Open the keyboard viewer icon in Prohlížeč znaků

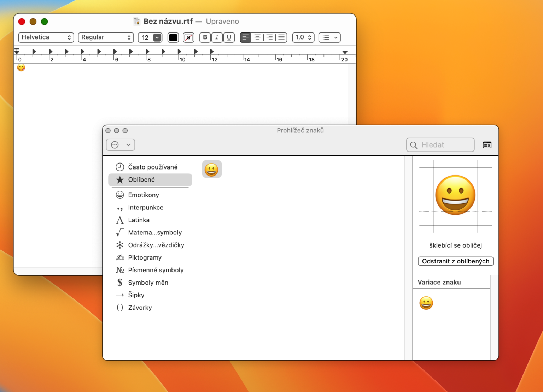click(487, 145)
